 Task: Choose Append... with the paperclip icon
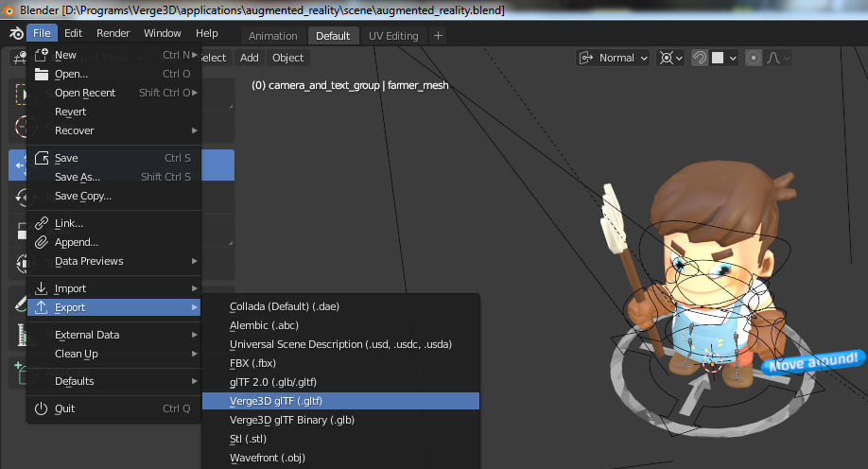click(x=114, y=242)
